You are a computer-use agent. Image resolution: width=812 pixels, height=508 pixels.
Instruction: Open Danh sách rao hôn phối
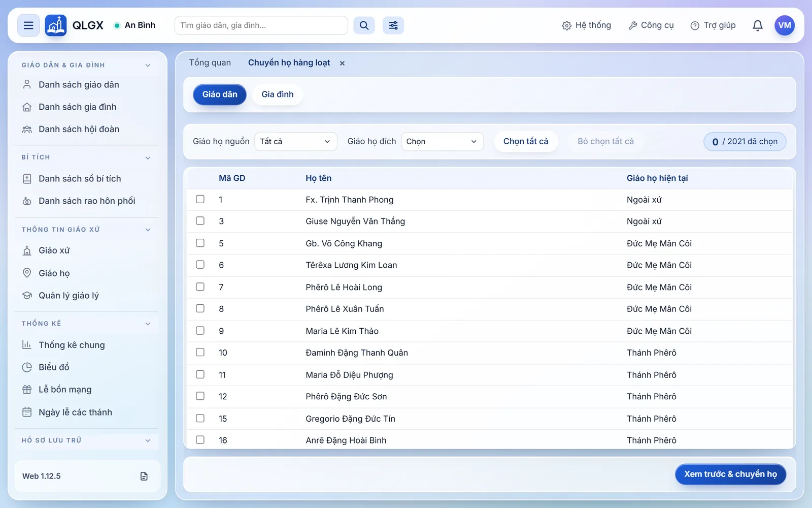pos(87,201)
